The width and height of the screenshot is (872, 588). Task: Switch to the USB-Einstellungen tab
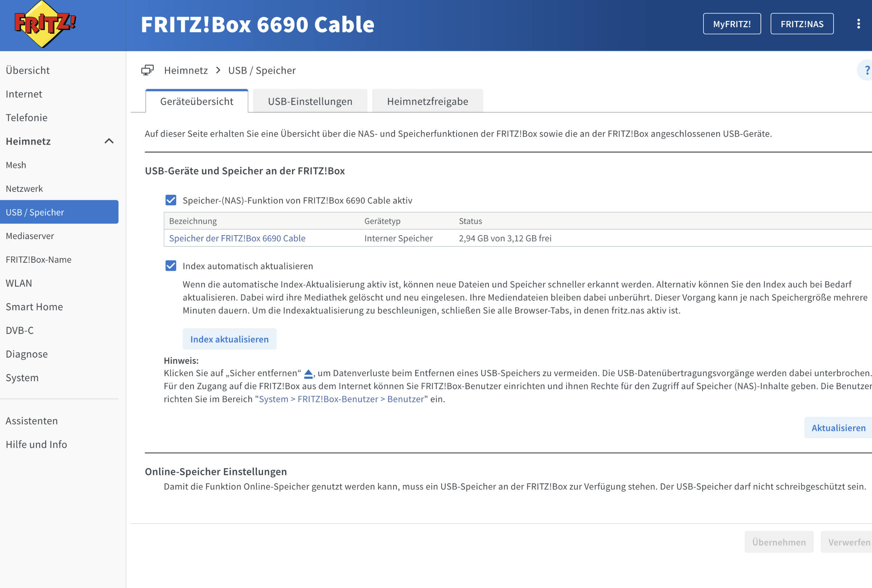coord(310,101)
